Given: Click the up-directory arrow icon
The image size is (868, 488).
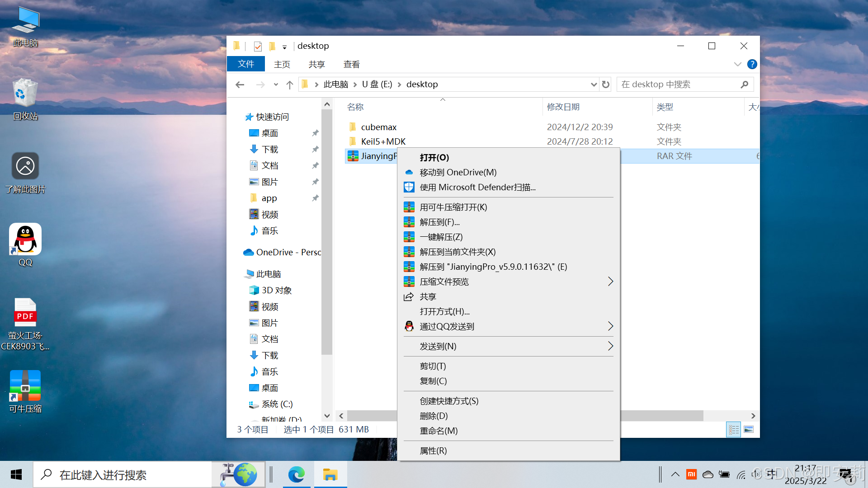Looking at the screenshot, I should coord(290,84).
